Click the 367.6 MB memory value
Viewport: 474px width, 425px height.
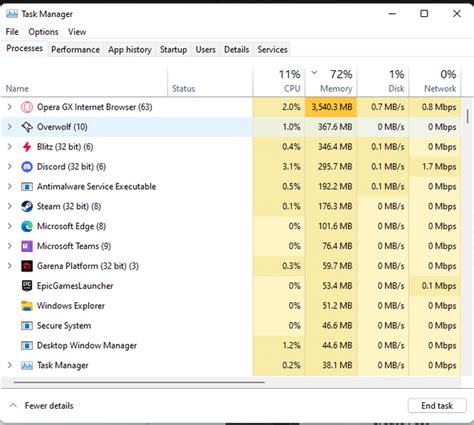[335, 127]
